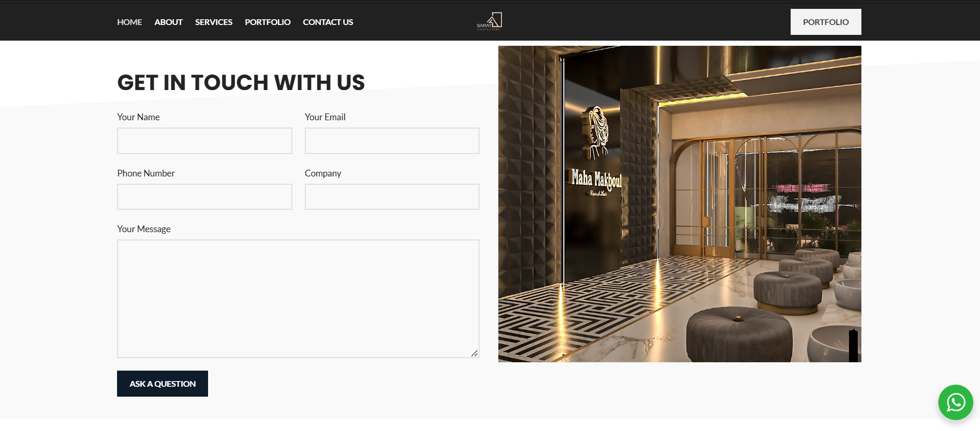Screen dimensions: 980x431
Task: Activate the Company input field
Action: pos(392,197)
